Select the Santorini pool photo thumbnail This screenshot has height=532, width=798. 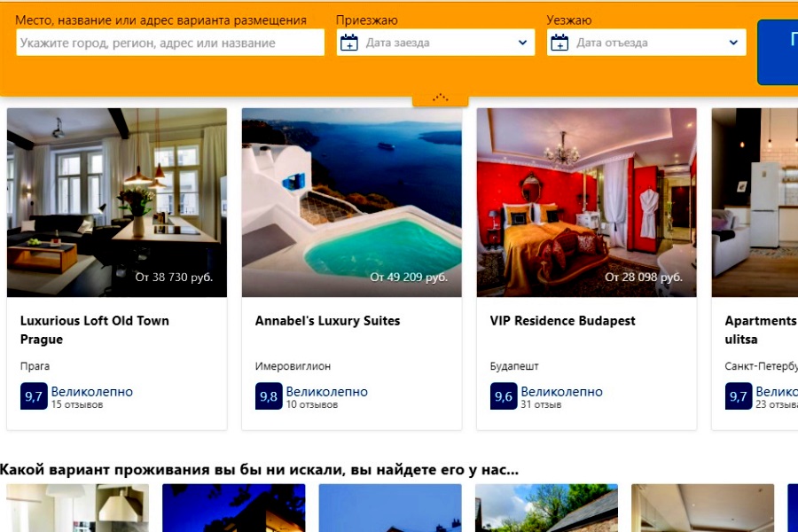click(x=352, y=202)
